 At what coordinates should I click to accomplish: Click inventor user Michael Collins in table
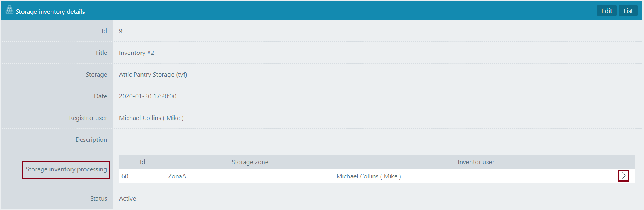(x=368, y=176)
